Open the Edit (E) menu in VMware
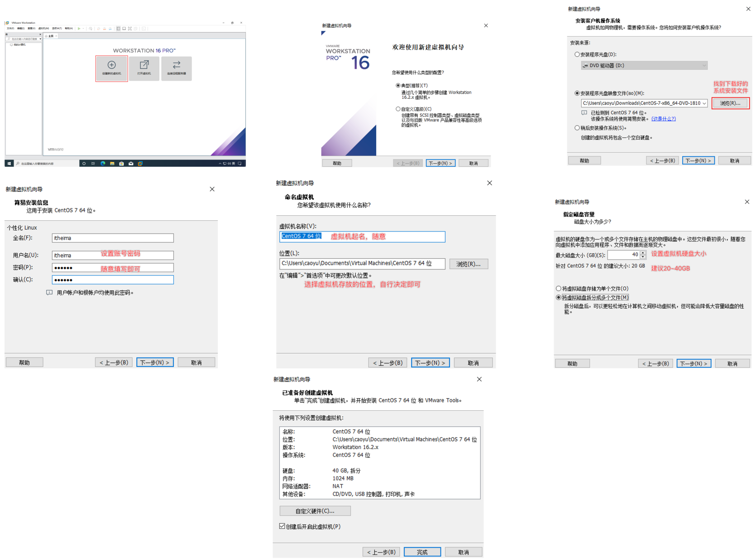The image size is (756, 560). point(21,28)
